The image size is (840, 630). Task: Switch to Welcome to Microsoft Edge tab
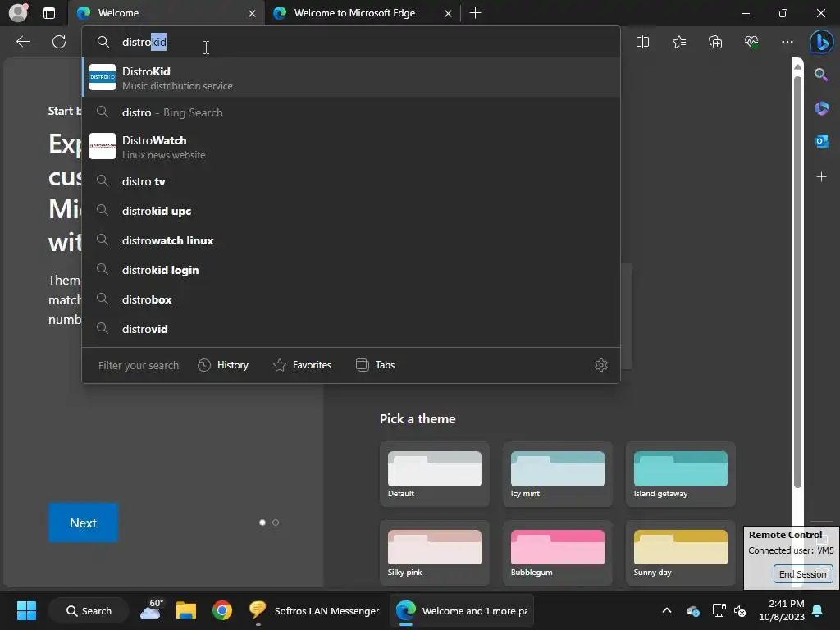[362, 13]
